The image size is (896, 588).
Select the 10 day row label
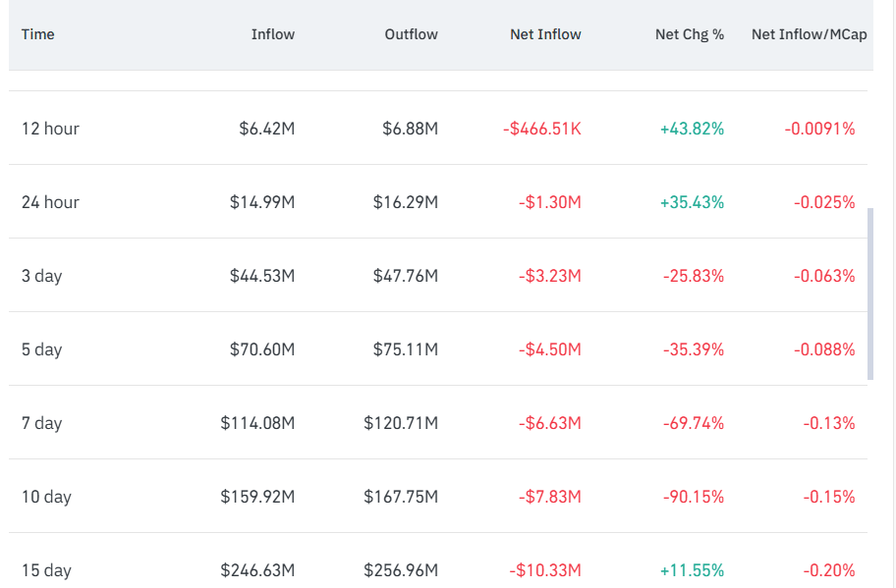[46, 497]
